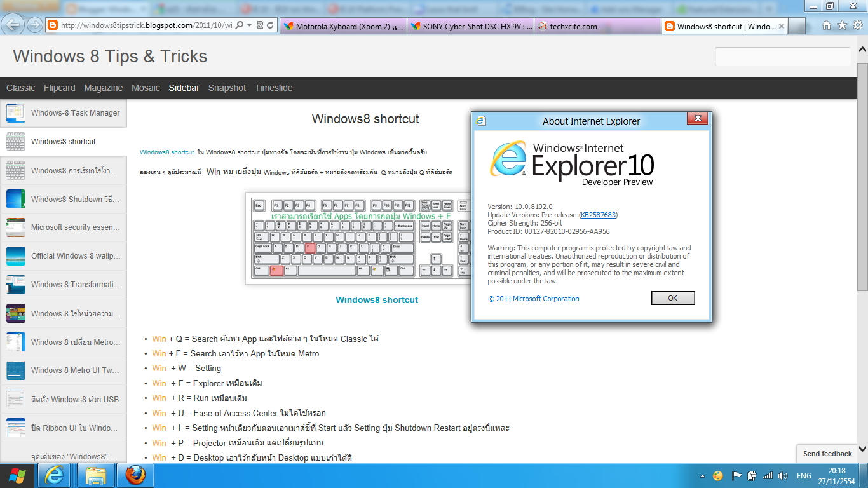Select the Flipcard view menu item

pos(60,88)
